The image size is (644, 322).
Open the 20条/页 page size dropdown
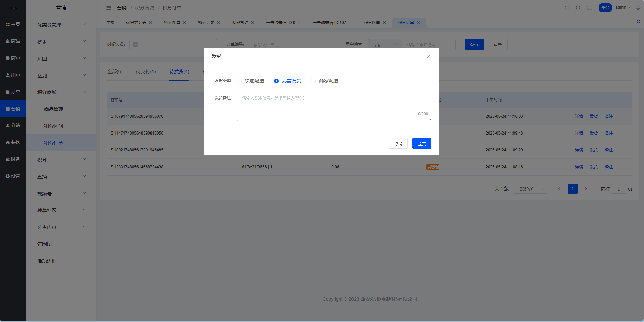click(x=530, y=189)
